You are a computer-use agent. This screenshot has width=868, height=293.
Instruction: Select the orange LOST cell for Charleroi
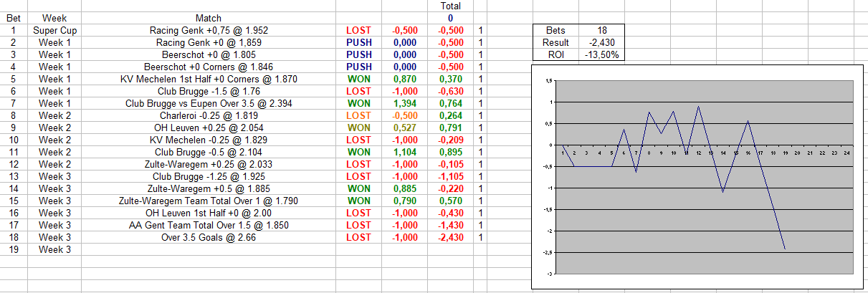pyautogui.click(x=358, y=115)
